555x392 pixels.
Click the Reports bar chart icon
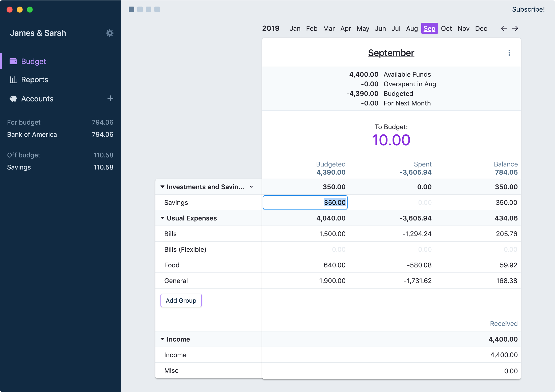pos(13,79)
